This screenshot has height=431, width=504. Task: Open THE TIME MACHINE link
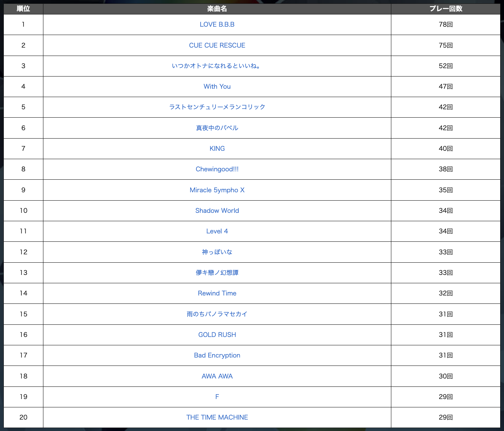click(217, 417)
